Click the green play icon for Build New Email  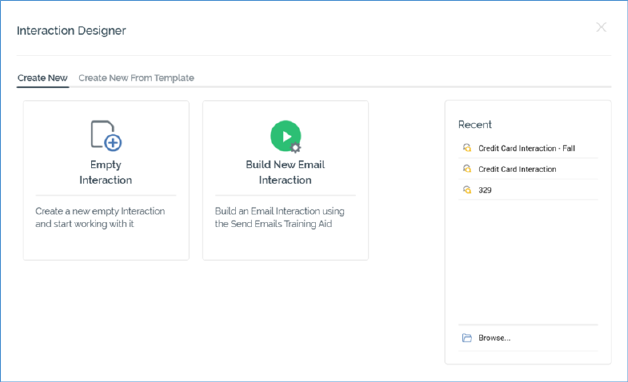tap(286, 136)
